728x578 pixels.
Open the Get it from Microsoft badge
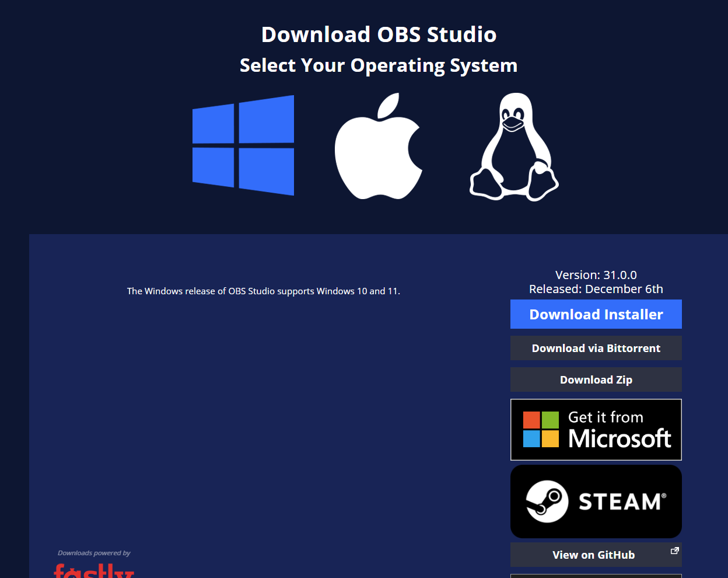tap(596, 430)
